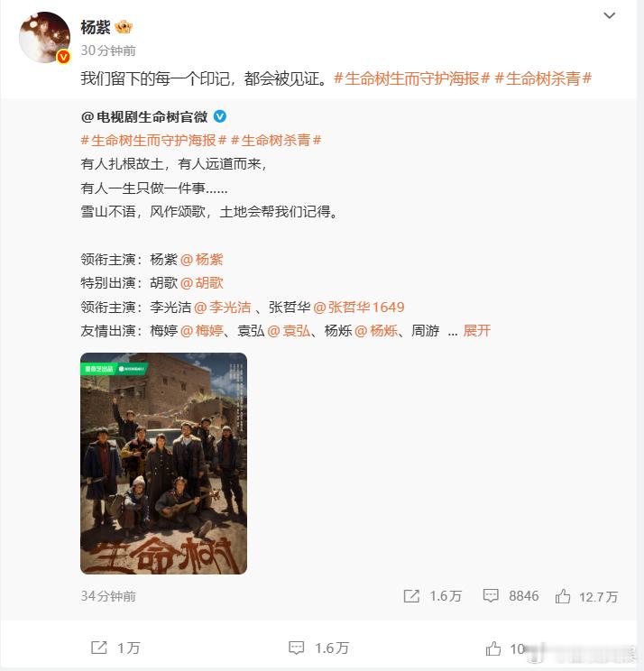Open #生命树生而守护海报# hashtag in the top post

coord(411,78)
